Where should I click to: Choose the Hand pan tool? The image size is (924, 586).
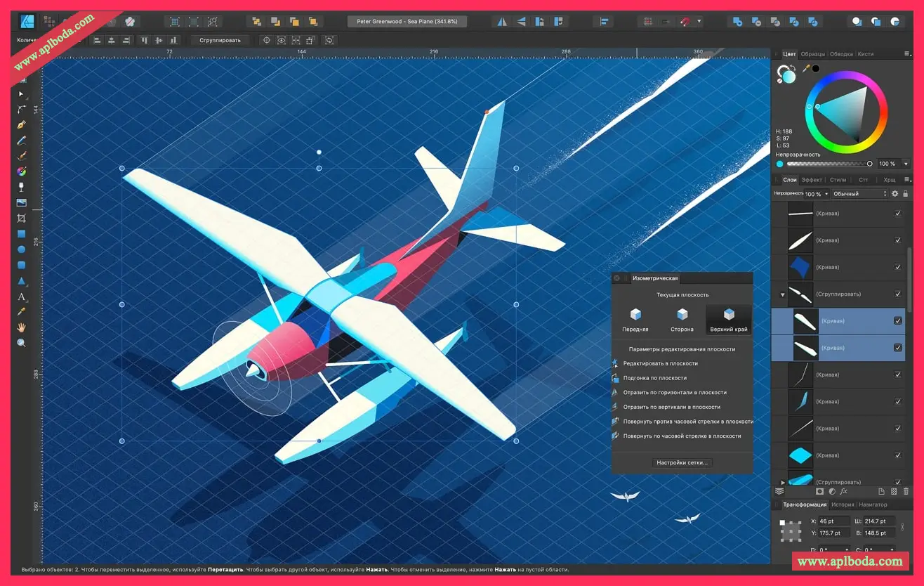coord(22,327)
